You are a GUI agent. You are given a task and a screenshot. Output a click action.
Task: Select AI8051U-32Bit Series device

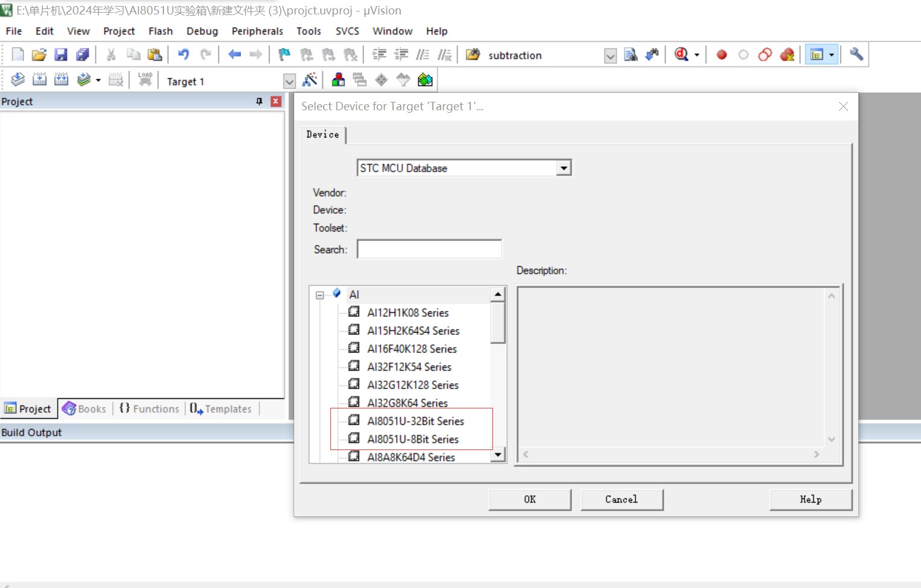[x=415, y=421]
